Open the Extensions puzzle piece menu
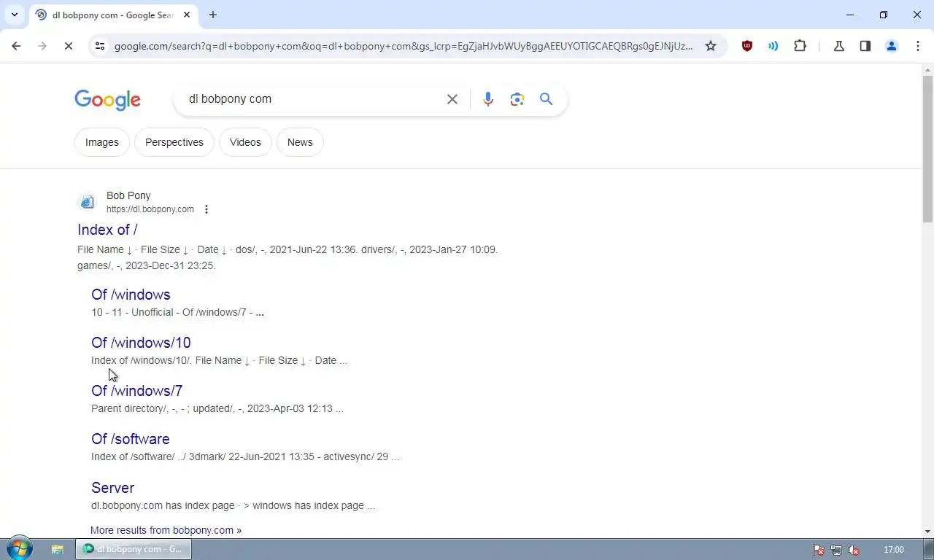Viewport: 934px width, 560px height. [800, 46]
